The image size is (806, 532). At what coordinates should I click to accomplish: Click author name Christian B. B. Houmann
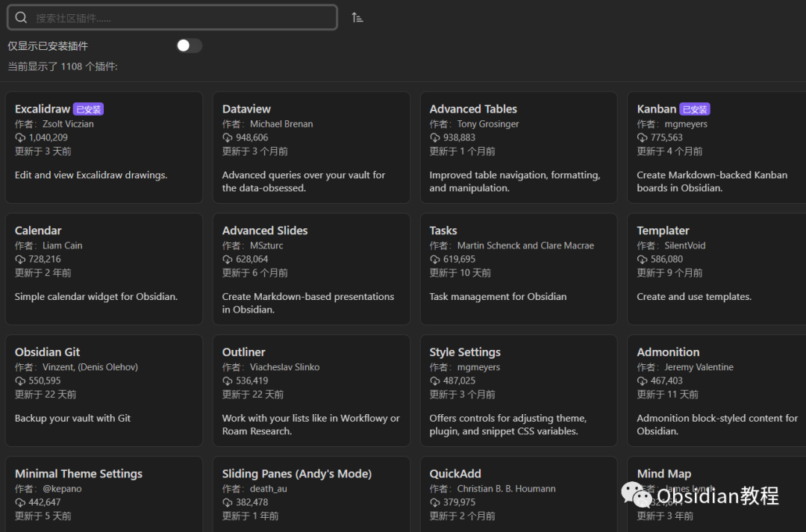(x=506, y=489)
